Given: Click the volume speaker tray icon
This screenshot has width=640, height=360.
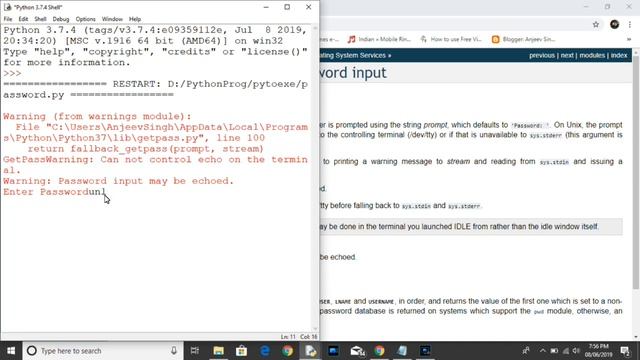Looking at the screenshot, I should point(576,351).
